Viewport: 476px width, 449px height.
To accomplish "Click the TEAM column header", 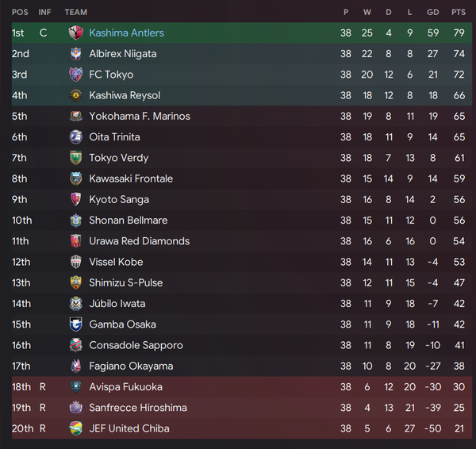I will [x=76, y=12].
